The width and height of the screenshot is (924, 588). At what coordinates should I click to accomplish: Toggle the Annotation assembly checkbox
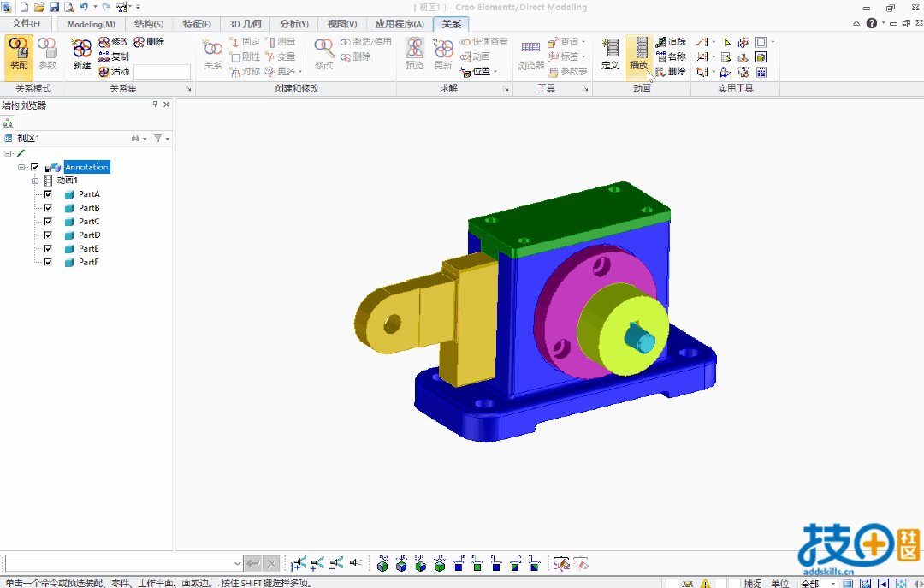coord(35,167)
